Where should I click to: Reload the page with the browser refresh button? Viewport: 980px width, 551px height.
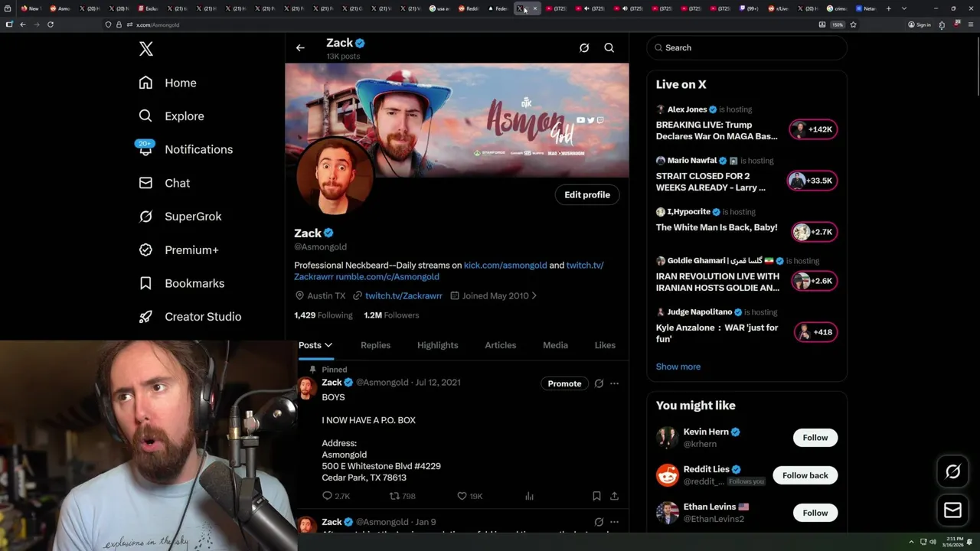pos(51,24)
